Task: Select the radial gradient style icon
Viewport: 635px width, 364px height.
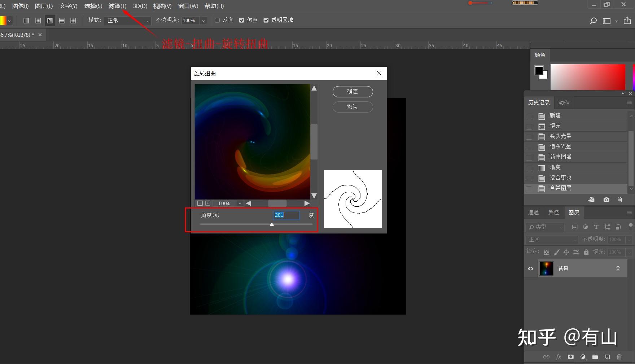Action: tap(38, 21)
